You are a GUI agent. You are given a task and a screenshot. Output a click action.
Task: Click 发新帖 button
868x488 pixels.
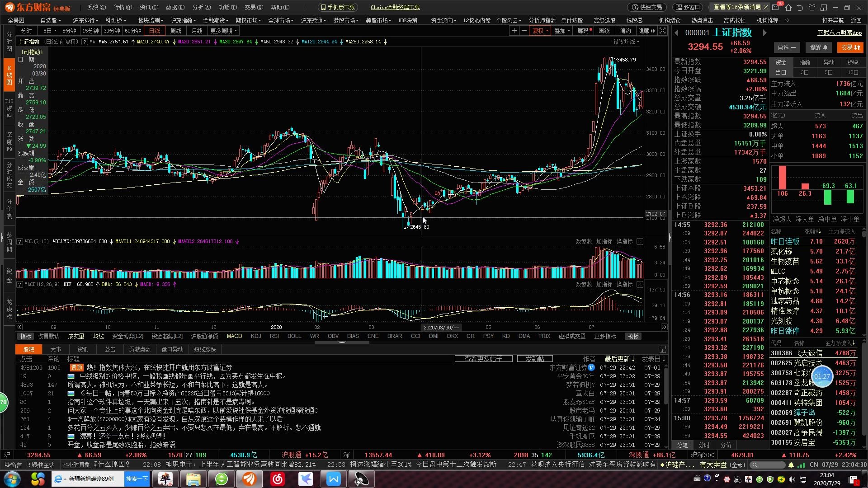tap(535, 359)
